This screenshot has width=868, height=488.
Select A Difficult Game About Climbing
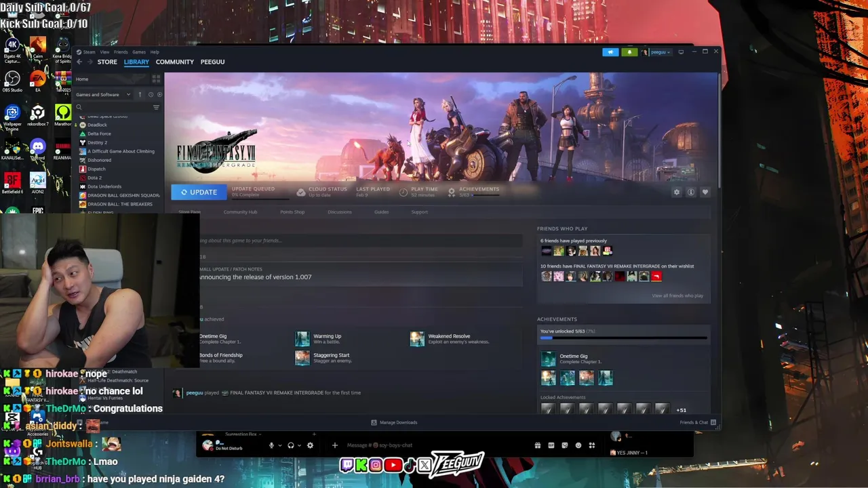pyautogui.click(x=121, y=151)
